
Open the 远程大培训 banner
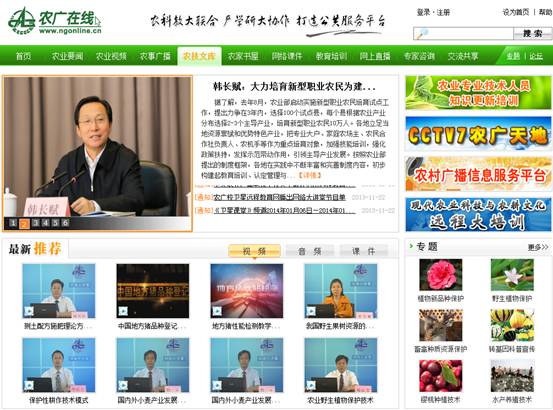coord(478,214)
